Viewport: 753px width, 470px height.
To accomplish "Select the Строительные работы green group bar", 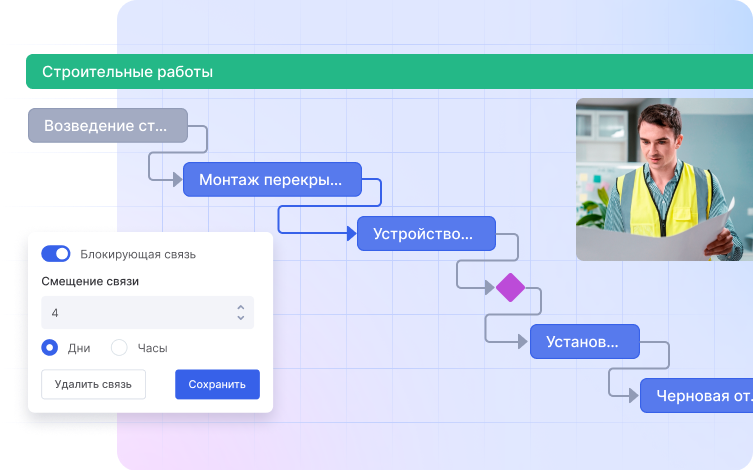I will point(389,72).
